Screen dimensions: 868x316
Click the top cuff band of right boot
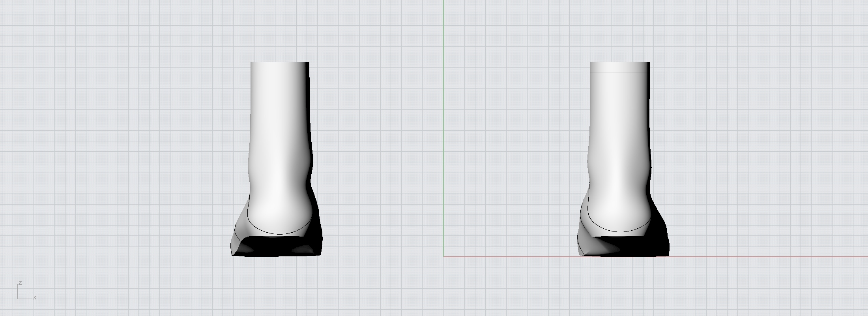(619, 67)
